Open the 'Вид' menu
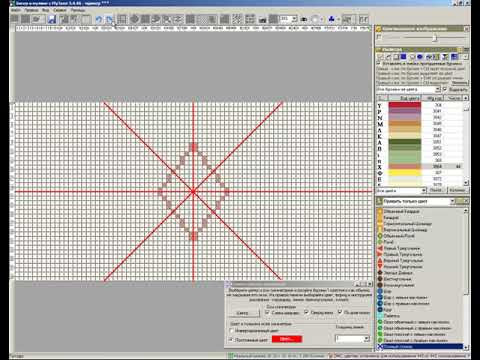The height and width of the screenshot is (360, 480). point(46,10)
